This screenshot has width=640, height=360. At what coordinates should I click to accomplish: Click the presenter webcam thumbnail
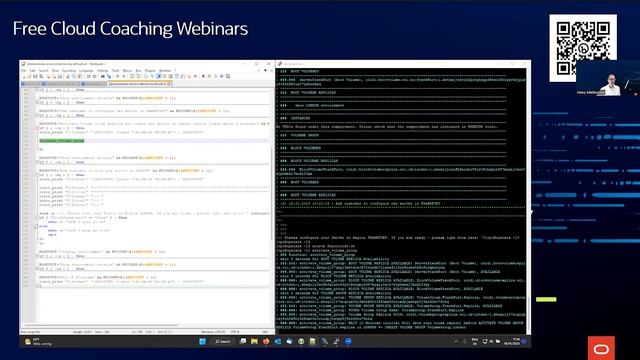(x=608, y=78)
